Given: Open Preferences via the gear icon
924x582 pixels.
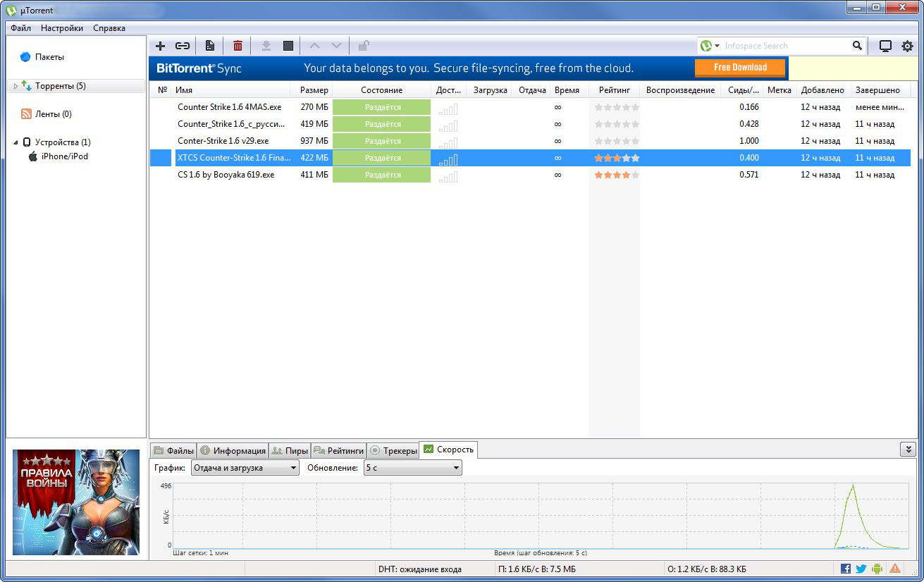Looking at the screenshot, I should pyautogui.click(x=906, y=46).
